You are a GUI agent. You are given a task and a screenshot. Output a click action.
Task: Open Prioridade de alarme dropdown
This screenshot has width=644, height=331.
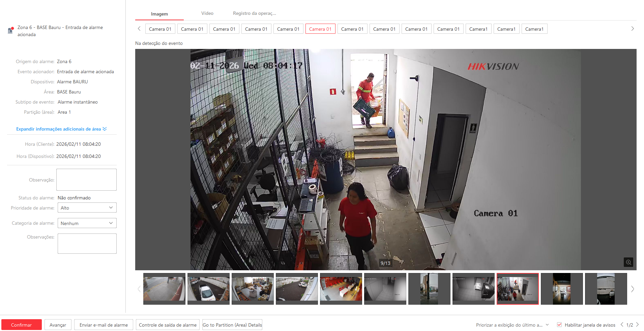(x=87, y=208)
